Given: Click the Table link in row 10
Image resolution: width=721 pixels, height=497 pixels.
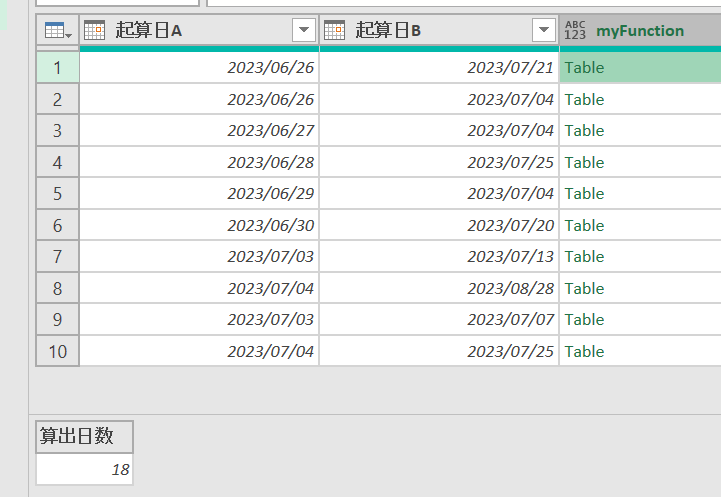Looking at the screenshot, I should click(x=585, y=351).
